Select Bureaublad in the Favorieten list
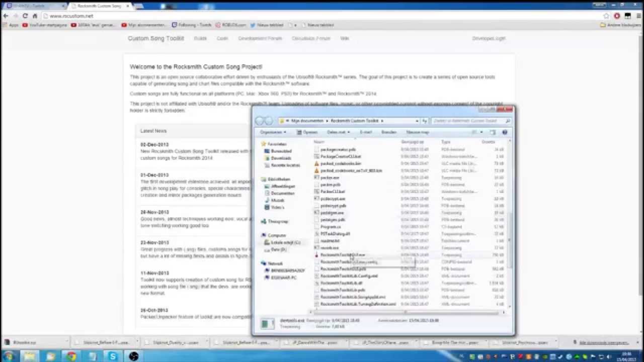This screenshot has height=362, width=644. coord(281,151)
